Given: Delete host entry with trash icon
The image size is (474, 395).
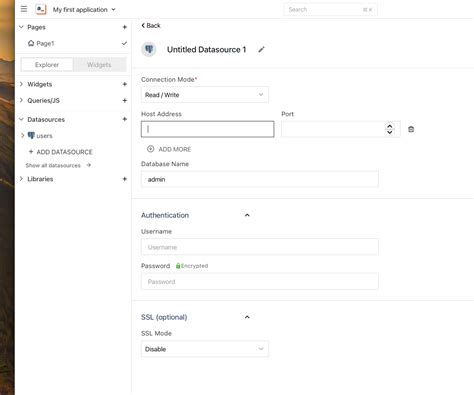Looking at the screenshot, I should coord(411,129).
